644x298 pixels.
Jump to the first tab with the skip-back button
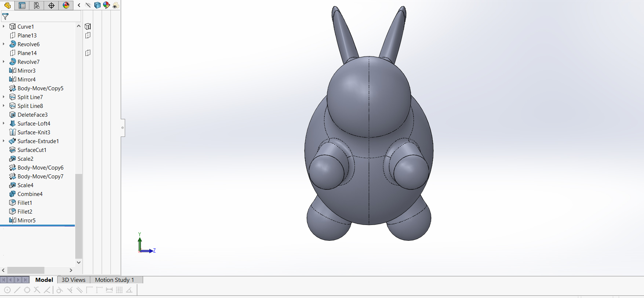pyautogui.click(x=4, y=280)
